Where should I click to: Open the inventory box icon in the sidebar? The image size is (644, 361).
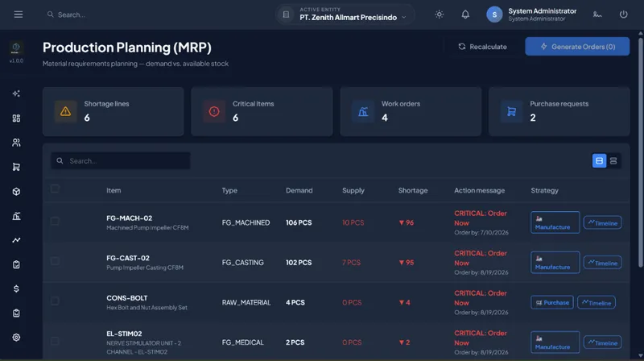pos(16,192)
